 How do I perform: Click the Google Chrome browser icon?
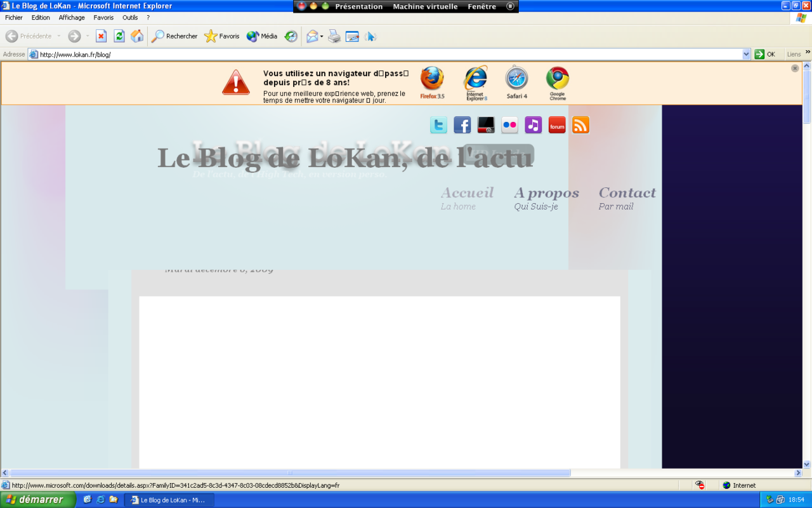tap(558, 83)
